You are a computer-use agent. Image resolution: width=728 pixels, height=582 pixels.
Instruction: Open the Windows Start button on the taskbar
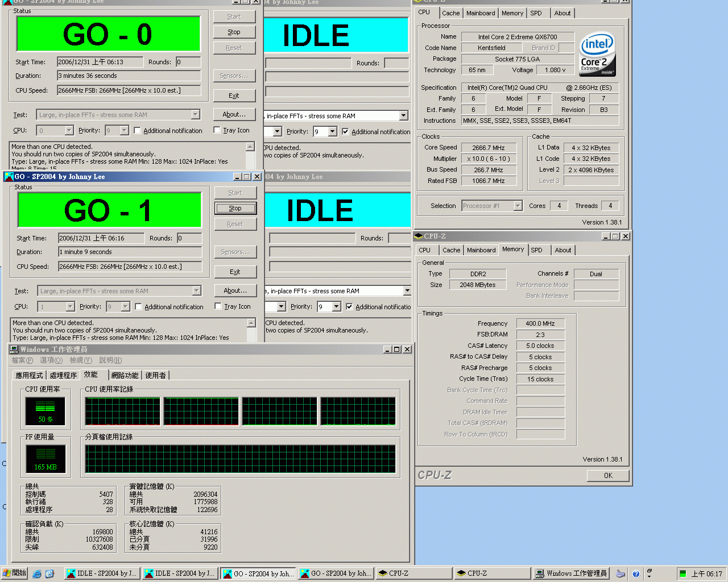coord(14,573)
